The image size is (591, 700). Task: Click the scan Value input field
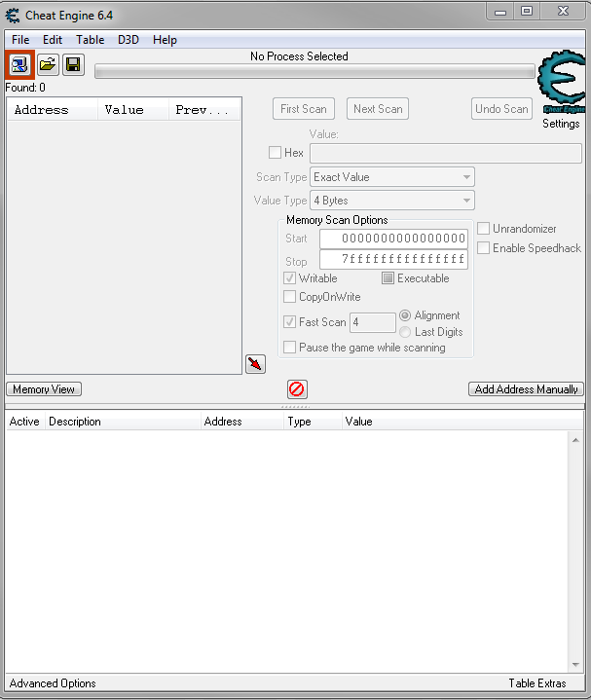446,153
